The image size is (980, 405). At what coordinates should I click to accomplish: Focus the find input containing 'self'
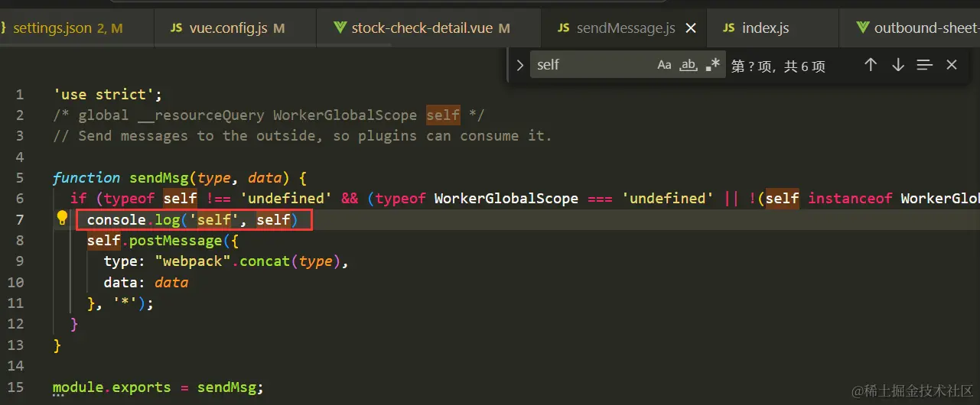click(x=593, y=65)
